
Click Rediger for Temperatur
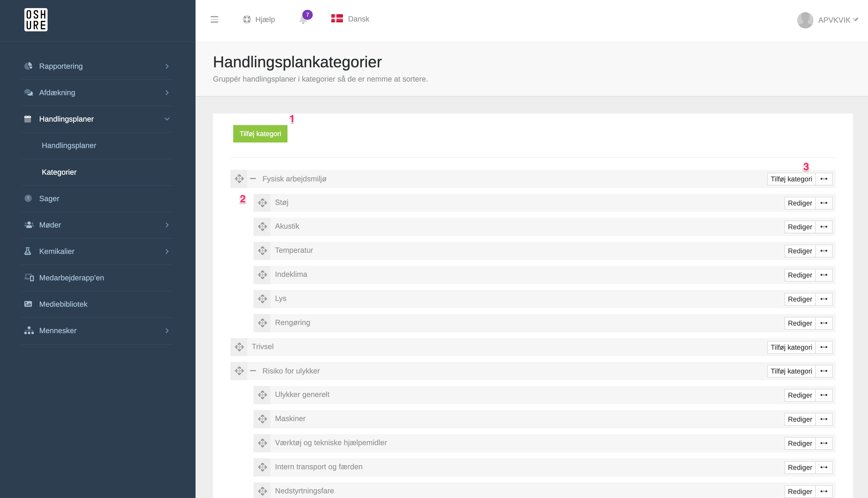coord(800,251)
